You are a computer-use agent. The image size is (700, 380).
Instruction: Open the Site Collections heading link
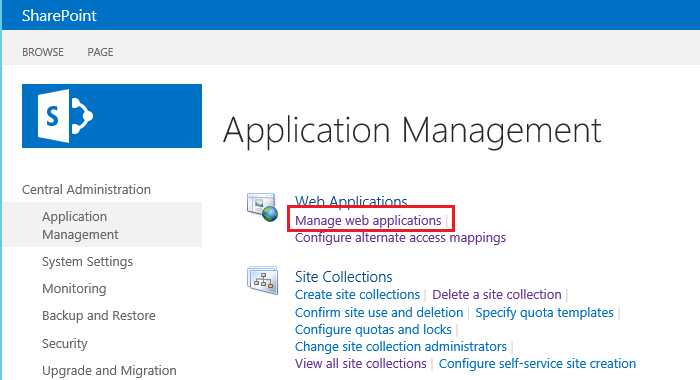point(344,277)
